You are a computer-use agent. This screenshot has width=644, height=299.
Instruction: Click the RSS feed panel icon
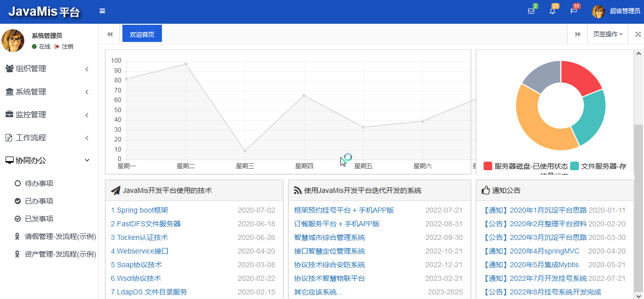(x=298, y=190)
